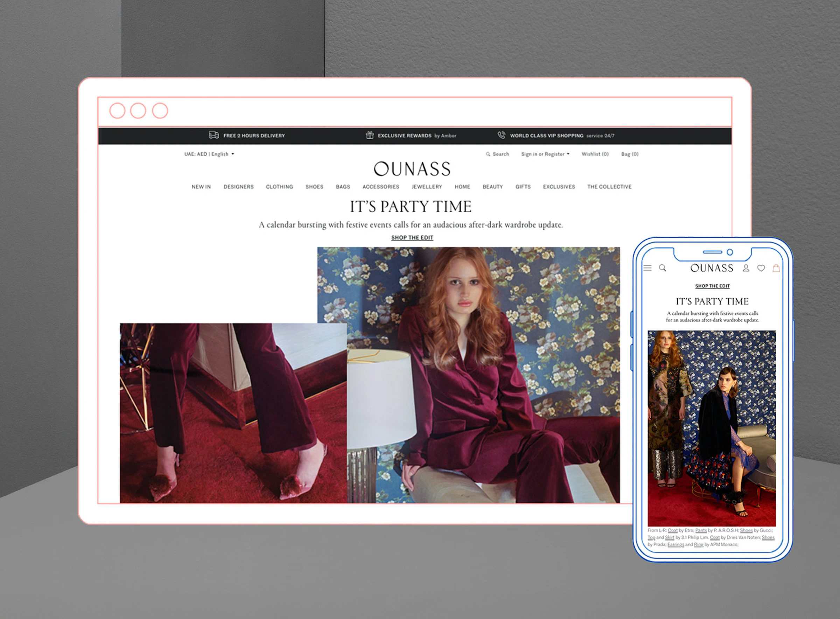
Task: Click the velvet pants and shoes image
Action: (x=233, y=413)
